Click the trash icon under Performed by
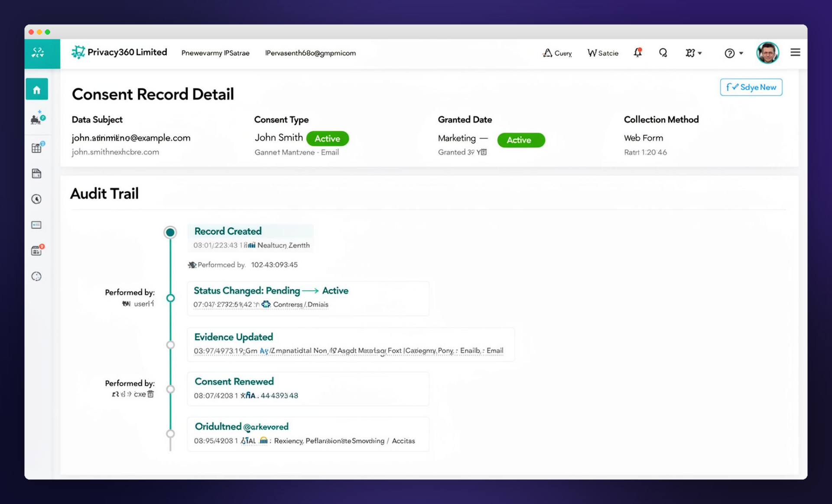Viewport: 832px width, 504px height. pos(150,394)
